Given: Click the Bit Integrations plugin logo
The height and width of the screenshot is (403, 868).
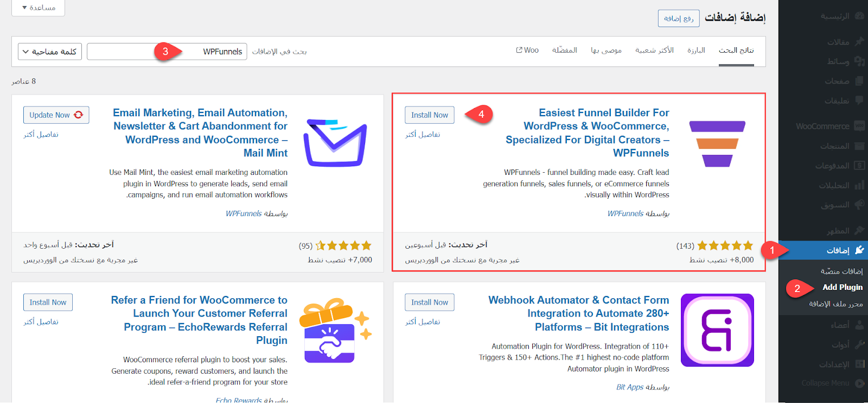Looking at the screenshot, I should (x=717, y=330).
